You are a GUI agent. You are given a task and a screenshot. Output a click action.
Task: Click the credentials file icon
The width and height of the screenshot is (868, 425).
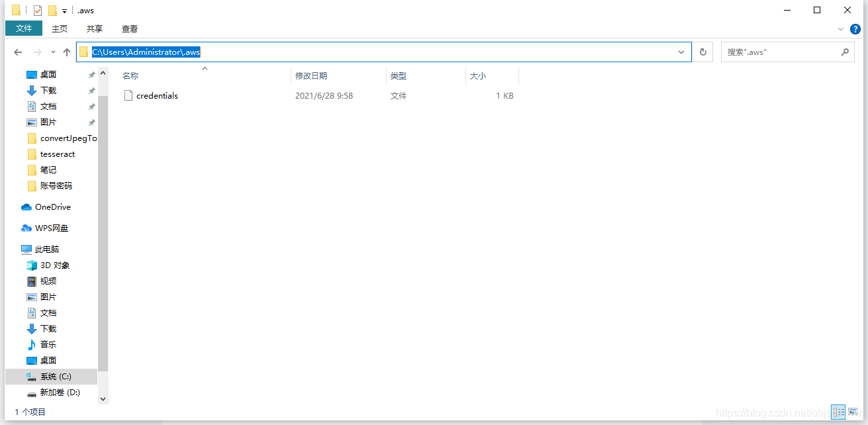pos(128,96)
